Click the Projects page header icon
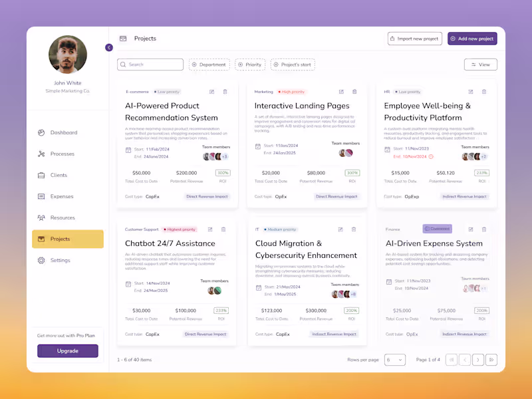The width and height of the screenshot is (532, 399). tap(123, 39)
